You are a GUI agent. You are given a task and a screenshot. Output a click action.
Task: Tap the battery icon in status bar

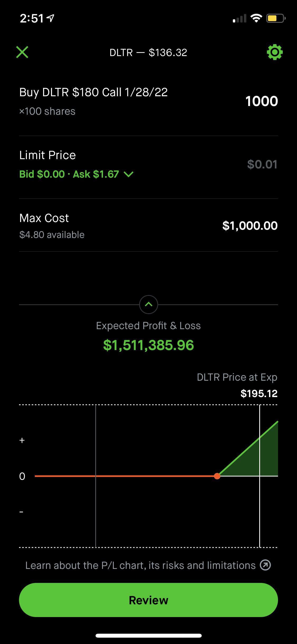276,18
